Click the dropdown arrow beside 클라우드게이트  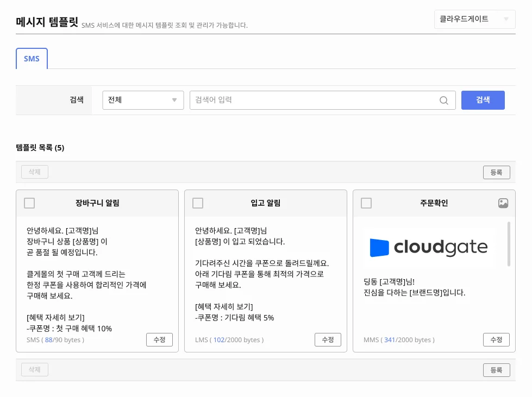click(507, 20)
